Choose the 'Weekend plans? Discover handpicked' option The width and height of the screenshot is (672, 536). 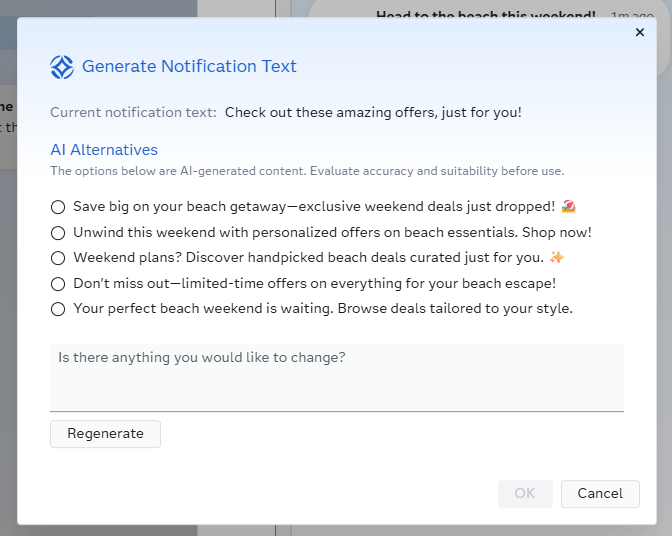[58, 258]
